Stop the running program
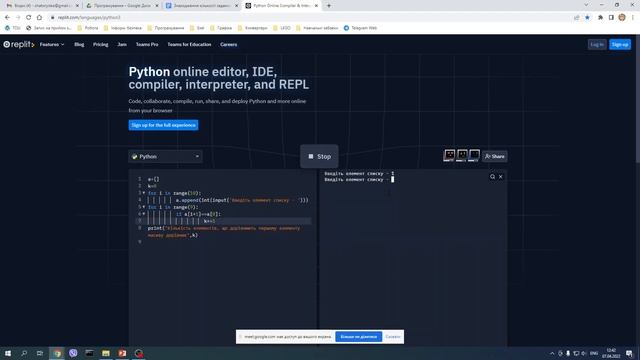Viewport: 640px width, 360px height. (319, 156)
